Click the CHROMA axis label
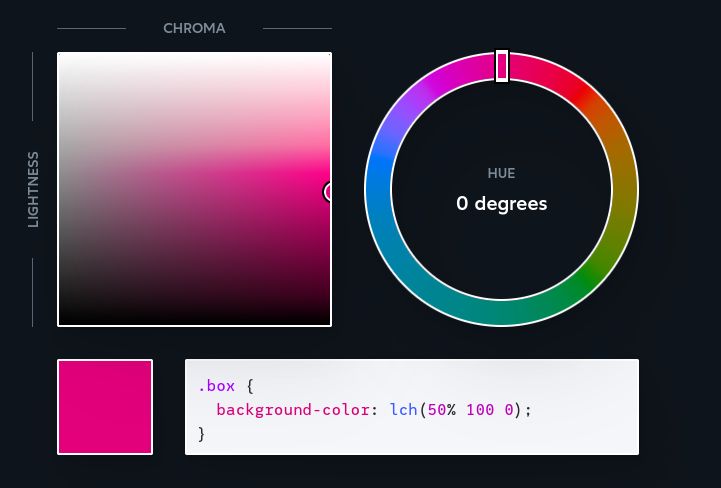The height and width of the screenshot is (488, 721). click(x=194, y=29)
